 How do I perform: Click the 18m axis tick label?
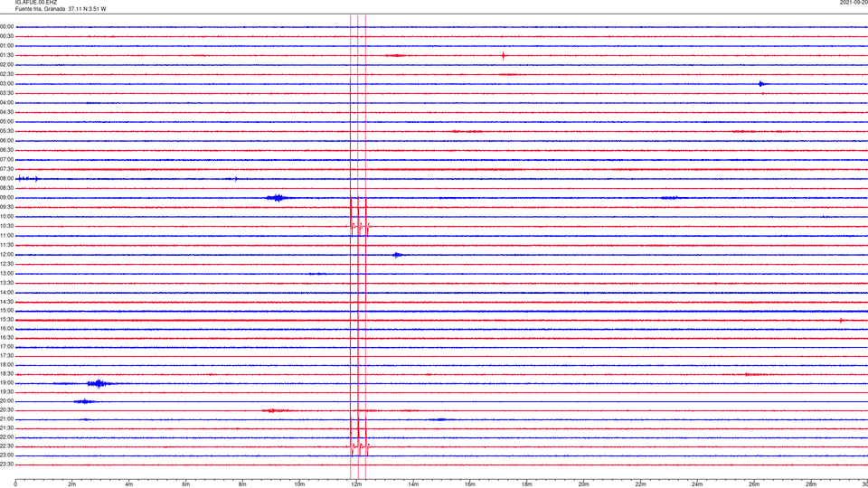coord(526,484)
